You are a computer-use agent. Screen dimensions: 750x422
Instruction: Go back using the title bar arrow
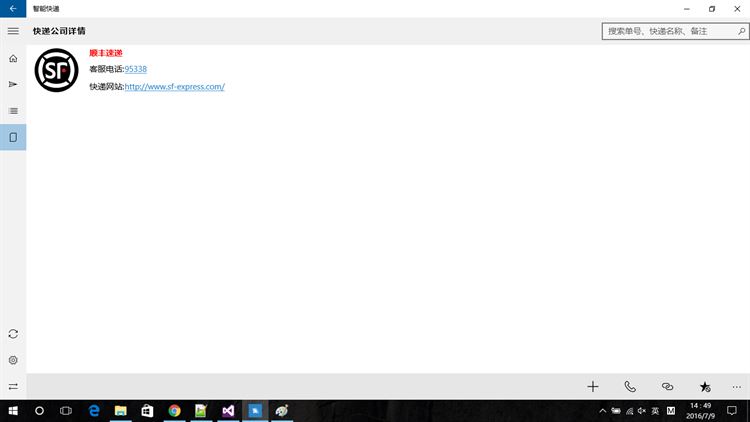[x=13, y=9]
